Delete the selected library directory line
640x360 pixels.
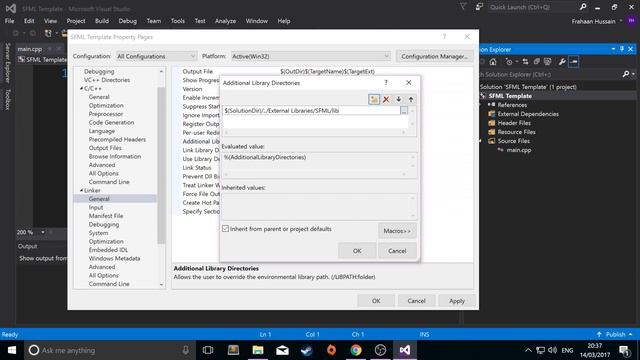coord(386,99)
